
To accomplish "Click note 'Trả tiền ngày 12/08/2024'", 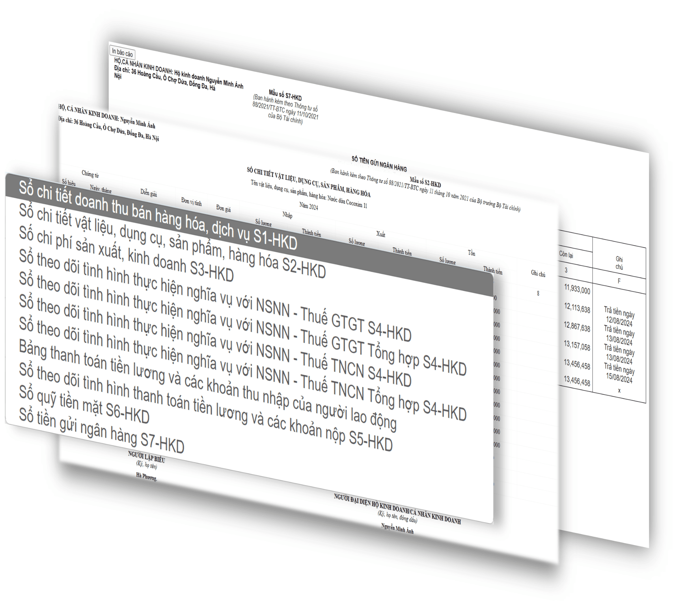I will [619, 316].
